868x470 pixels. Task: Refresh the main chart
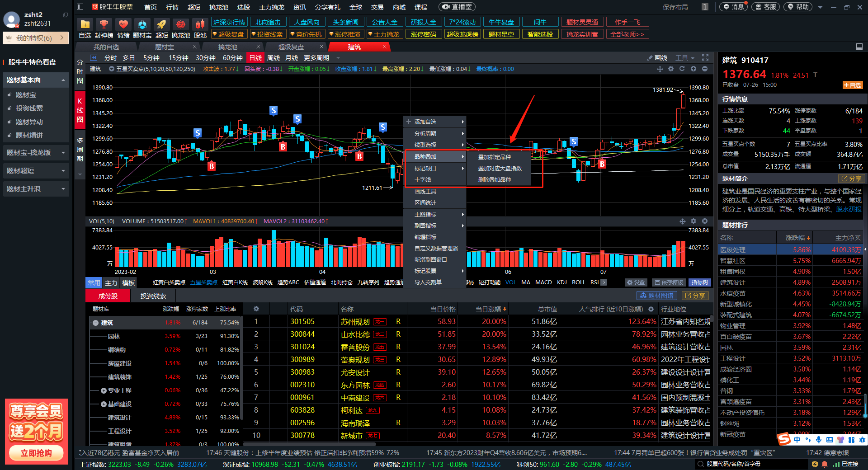point(682,69)
